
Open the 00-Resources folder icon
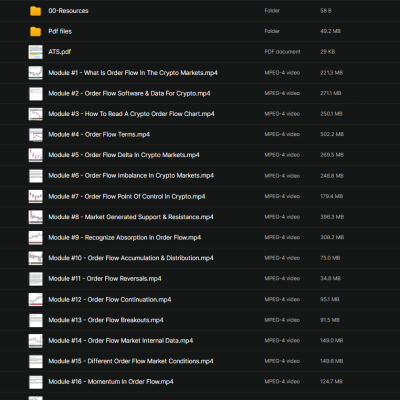tap(35, 11)
